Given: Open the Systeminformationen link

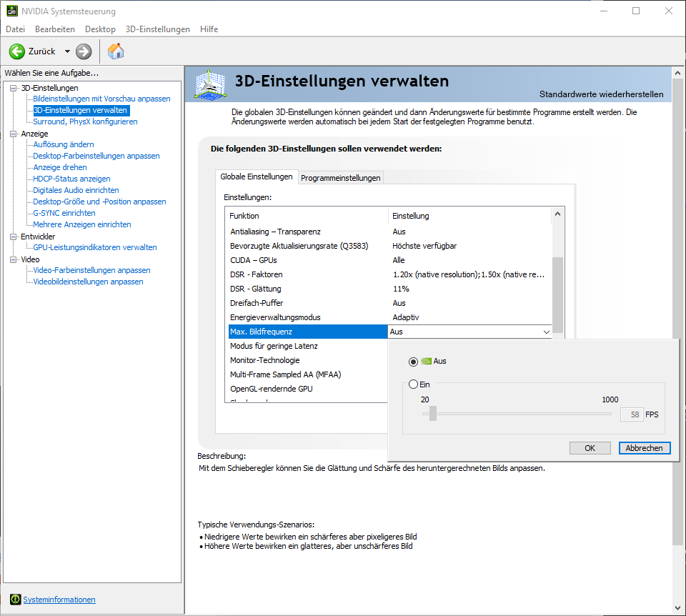Looking at the screenshot, I should pyautogui.click(x=59, y=600).
